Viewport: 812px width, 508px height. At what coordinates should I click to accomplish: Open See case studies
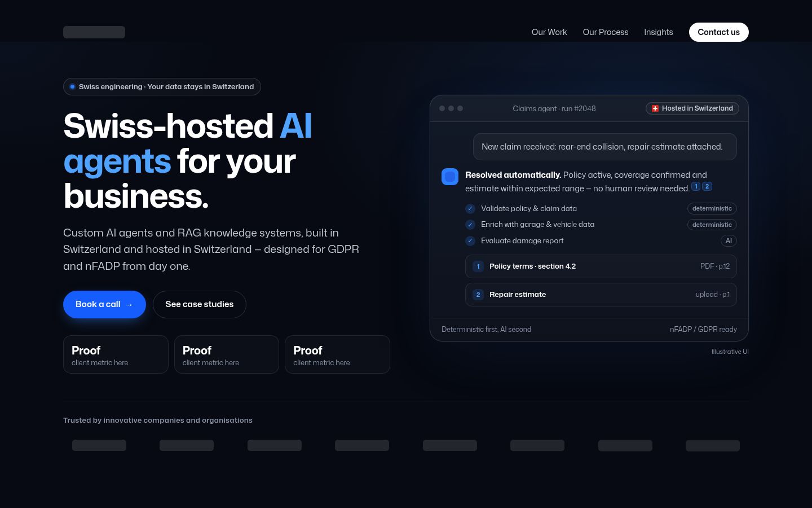[x=200, y=304]
